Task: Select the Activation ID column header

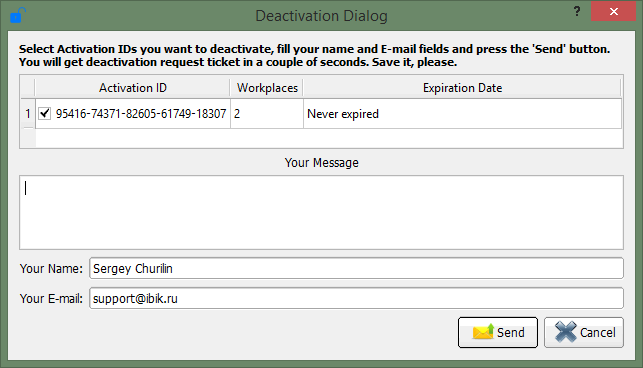Action: (133, 88)
